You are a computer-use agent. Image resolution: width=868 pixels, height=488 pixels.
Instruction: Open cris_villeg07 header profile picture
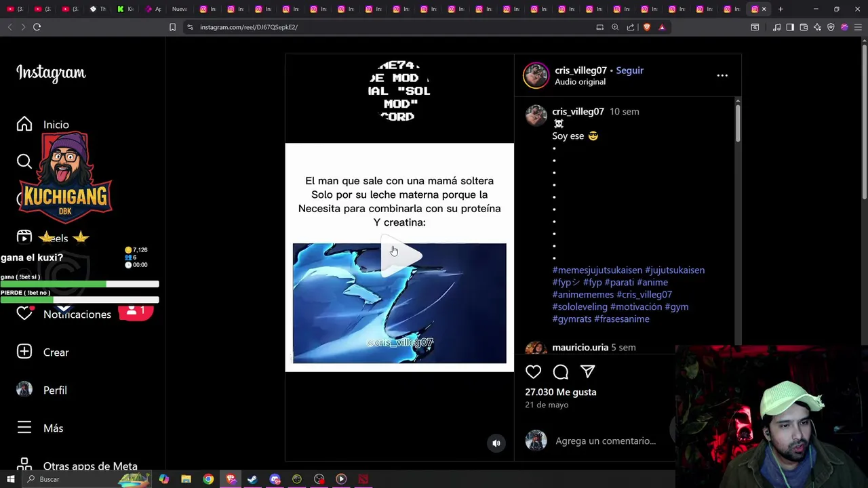[536, 75]
